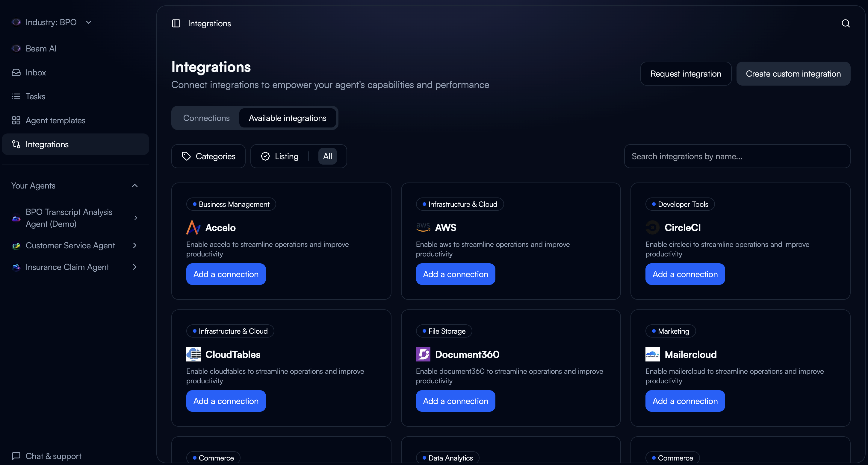
Task: Focus the Search integrations by name field
Action: [737, 156]
